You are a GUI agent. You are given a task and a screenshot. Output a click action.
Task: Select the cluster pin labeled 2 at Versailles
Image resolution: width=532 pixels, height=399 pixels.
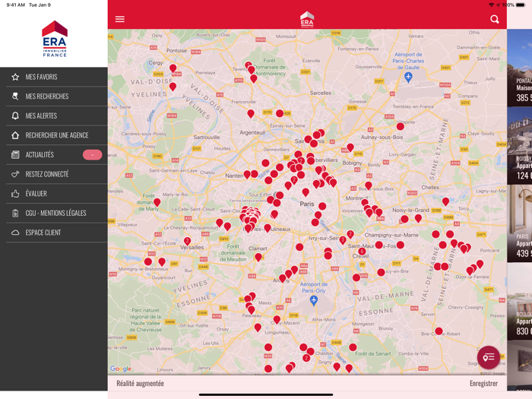[187, 241]
